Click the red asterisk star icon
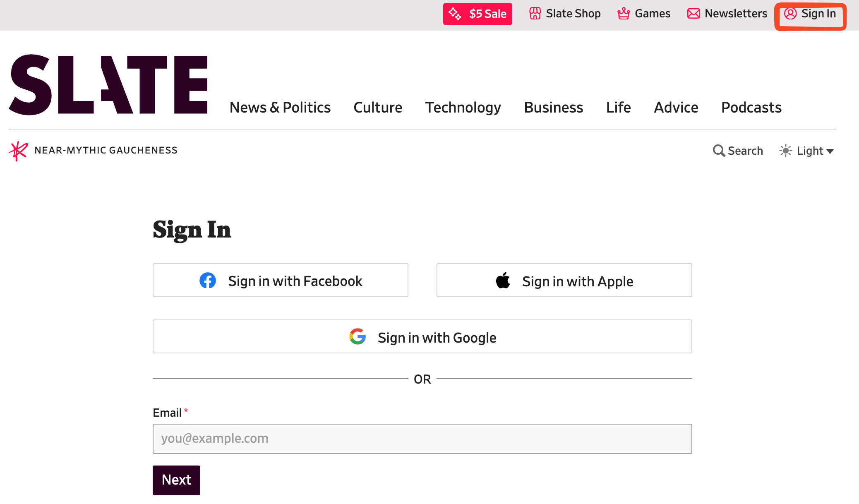859x504 pixels. [18, 151]
